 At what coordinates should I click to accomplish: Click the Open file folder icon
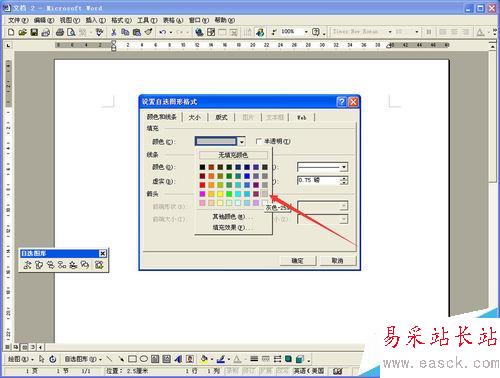(x=22, y=32)
